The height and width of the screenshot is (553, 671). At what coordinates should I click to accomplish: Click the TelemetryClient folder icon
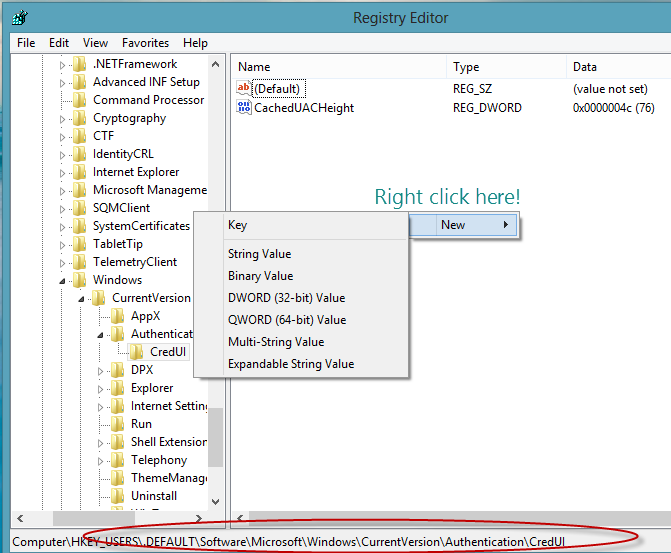coord(80,262)
